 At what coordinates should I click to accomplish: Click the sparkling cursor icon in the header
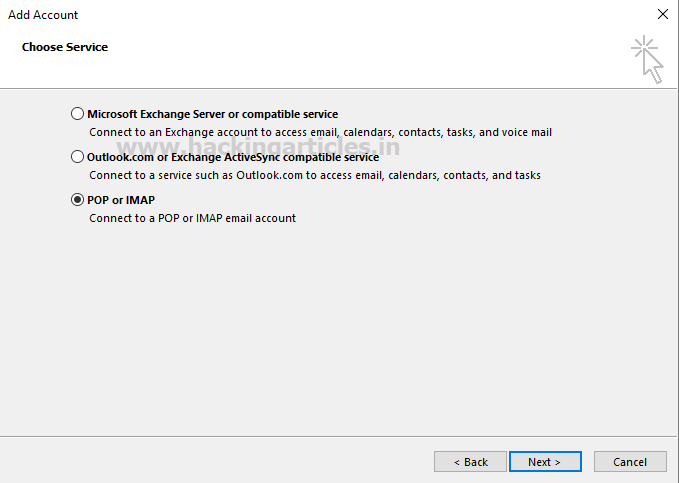coord(647,60)
